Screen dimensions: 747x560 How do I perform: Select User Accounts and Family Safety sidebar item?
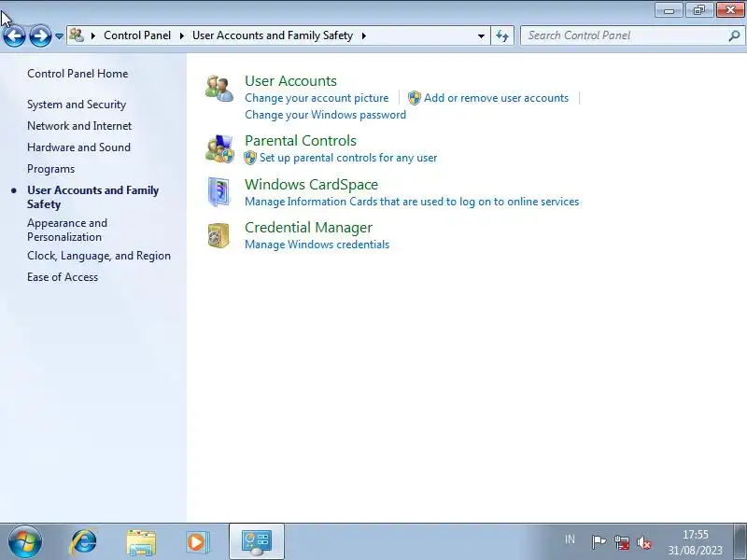(92, 197)
